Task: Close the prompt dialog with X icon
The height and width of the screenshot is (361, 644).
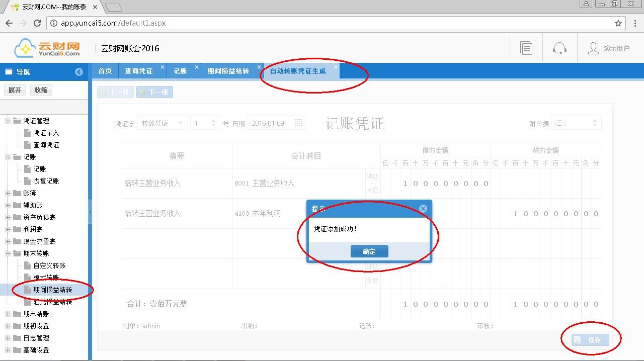Action: [x=423, y=208]
